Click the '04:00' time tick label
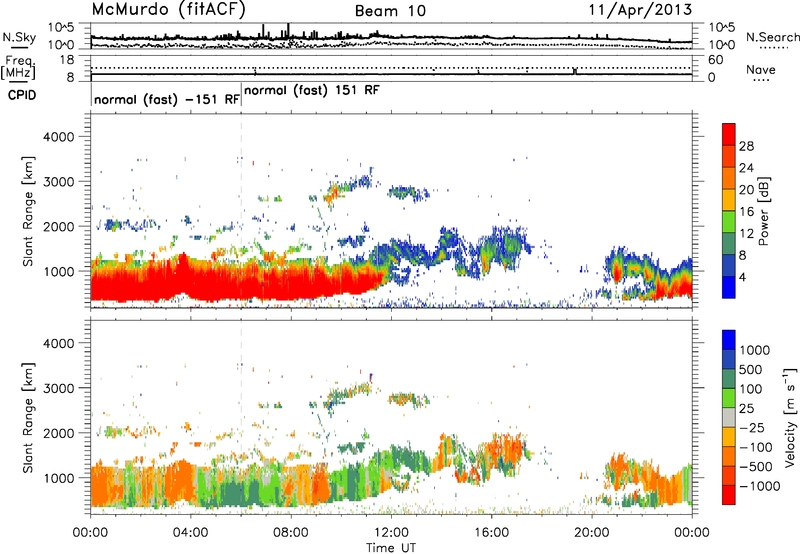 [190, 533]
